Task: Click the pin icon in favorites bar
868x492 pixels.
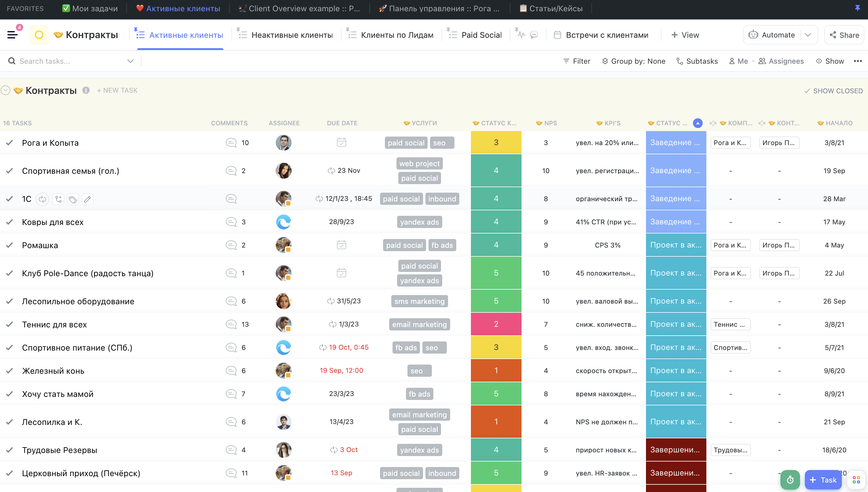Action: tap(857, 8)
